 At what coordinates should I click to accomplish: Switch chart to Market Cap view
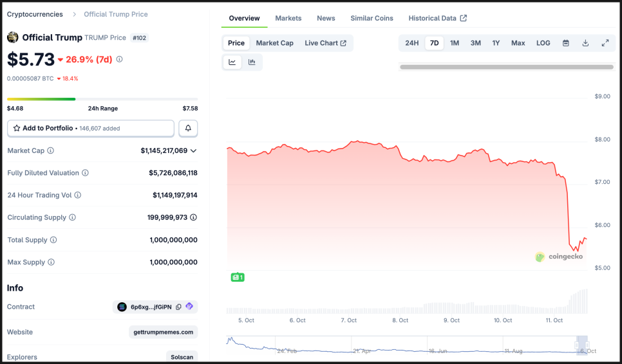tap(274, 43)
